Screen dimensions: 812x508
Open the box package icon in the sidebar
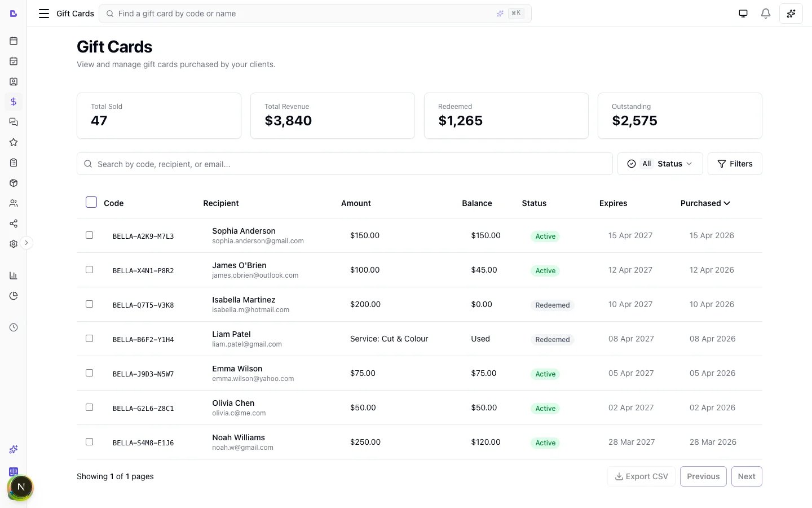(14, 183)
